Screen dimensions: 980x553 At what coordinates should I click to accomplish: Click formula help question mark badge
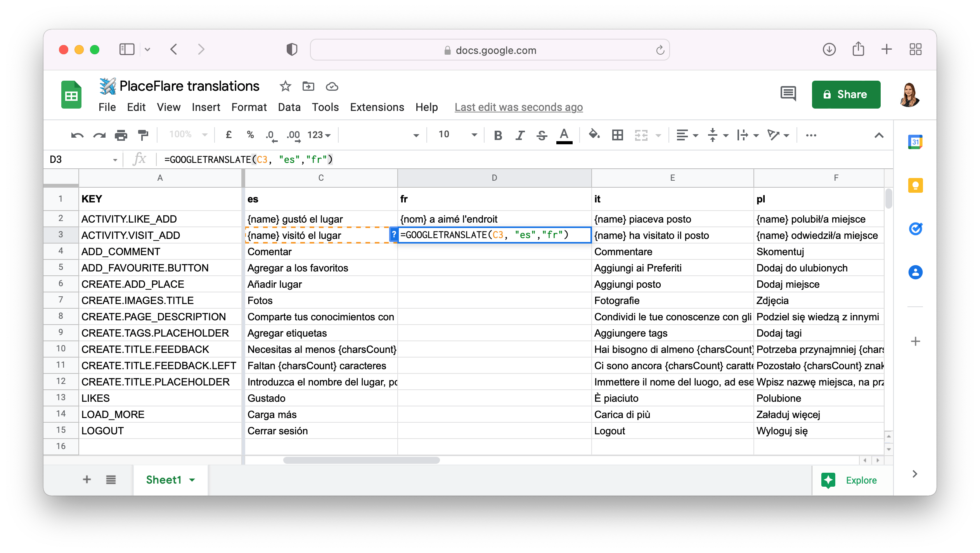(394, 235)
